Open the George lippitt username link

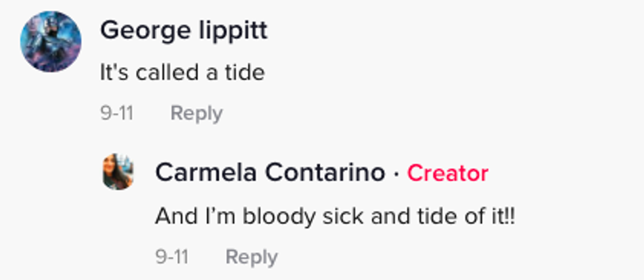(183, 30)
